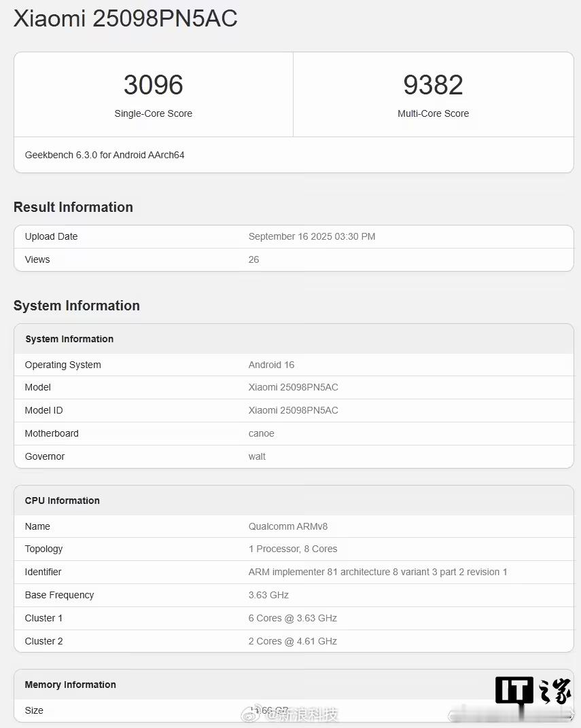
Task: Click the Base Frequency label
Action: pyautogui.click(x=59, y=595)
